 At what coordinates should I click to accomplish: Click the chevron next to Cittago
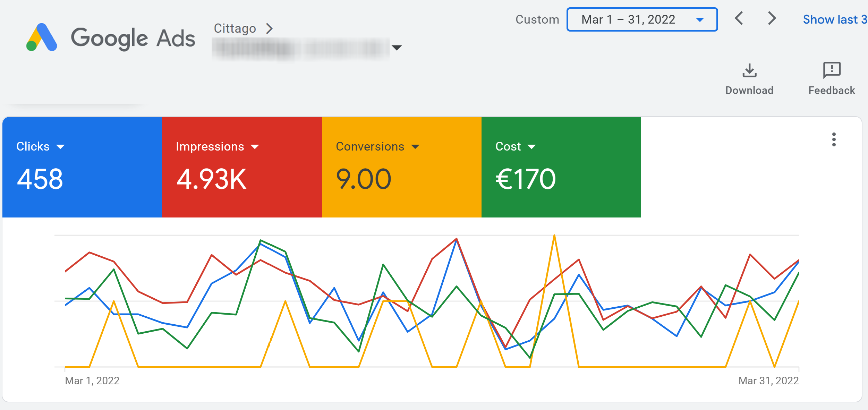269,28
